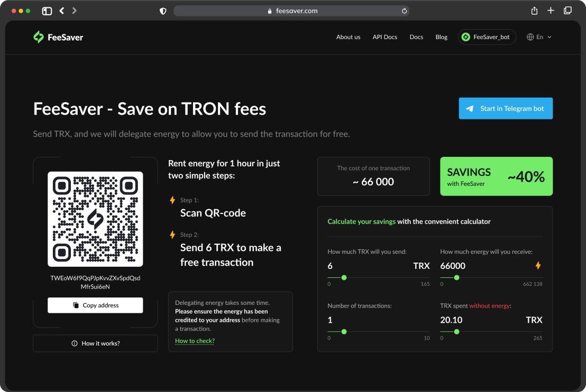Click Start in Telegram bot button
This screenshot has width=586, height=392.
pyautogui.click(x=506, y=108)
